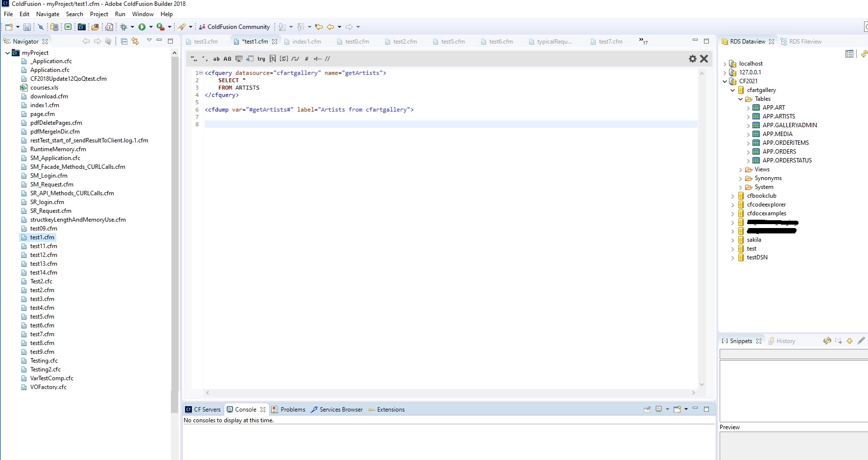Open the RDS query viewer list icon
The image size is (868, 460).
tap(849, 54)
